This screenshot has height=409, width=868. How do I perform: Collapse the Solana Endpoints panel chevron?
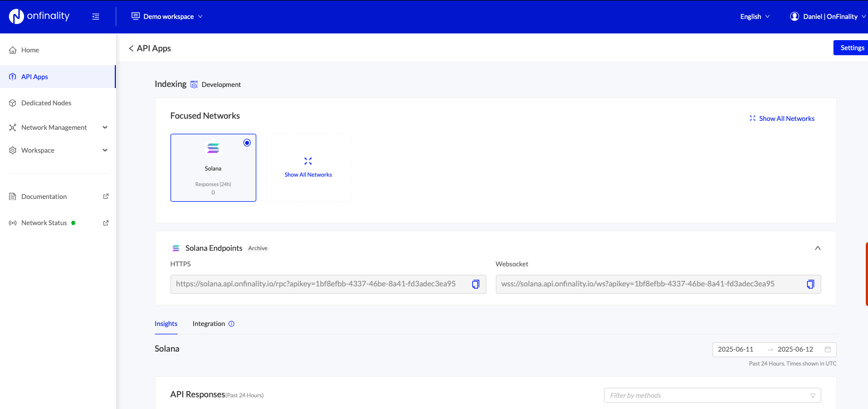(x=817, y=247)
